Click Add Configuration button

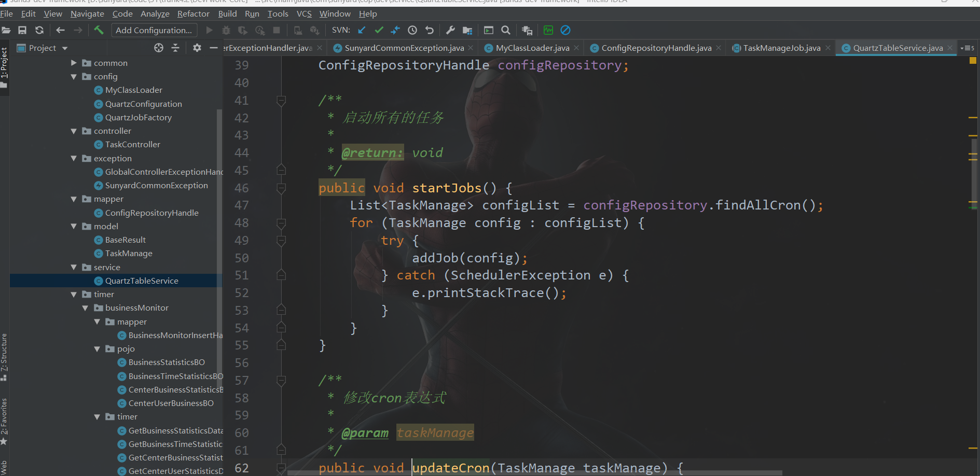tap(154, 30)
